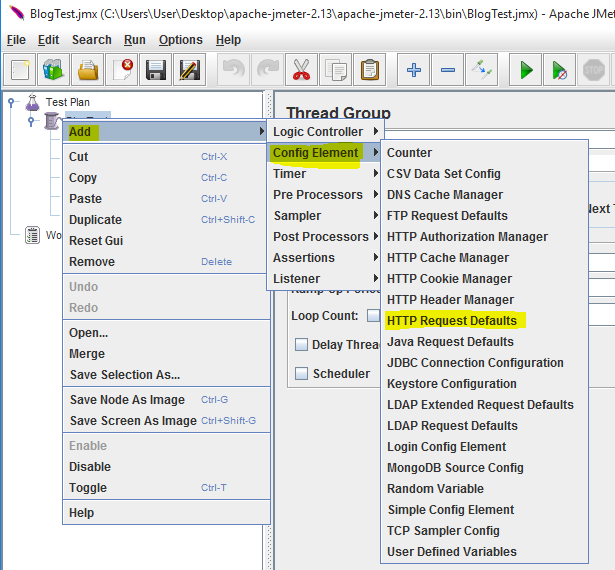Click Save Selection As... entry
The width and height of the screenshot is (615, 570).
coord(166,375)
